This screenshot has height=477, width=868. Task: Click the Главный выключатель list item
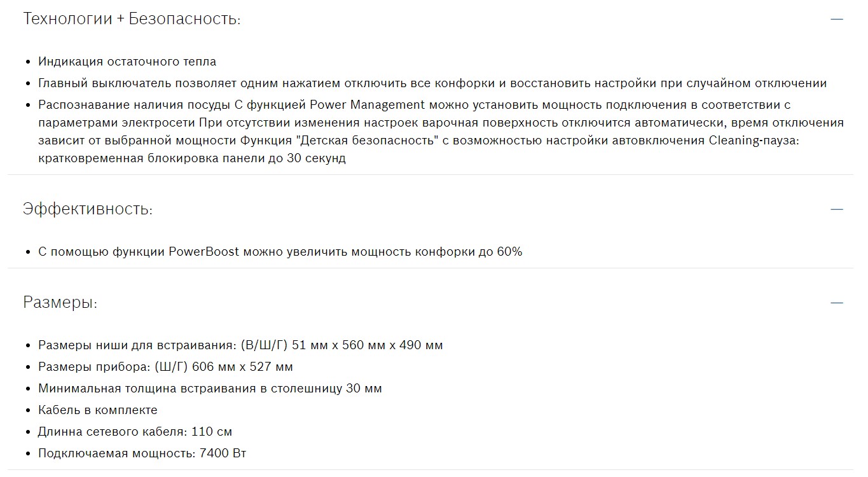point(432,83)
